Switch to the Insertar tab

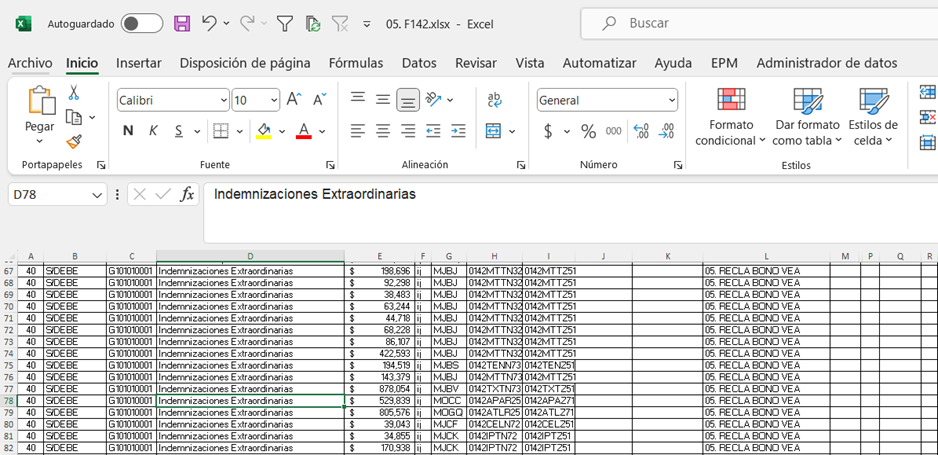click(x=138, y=63)
